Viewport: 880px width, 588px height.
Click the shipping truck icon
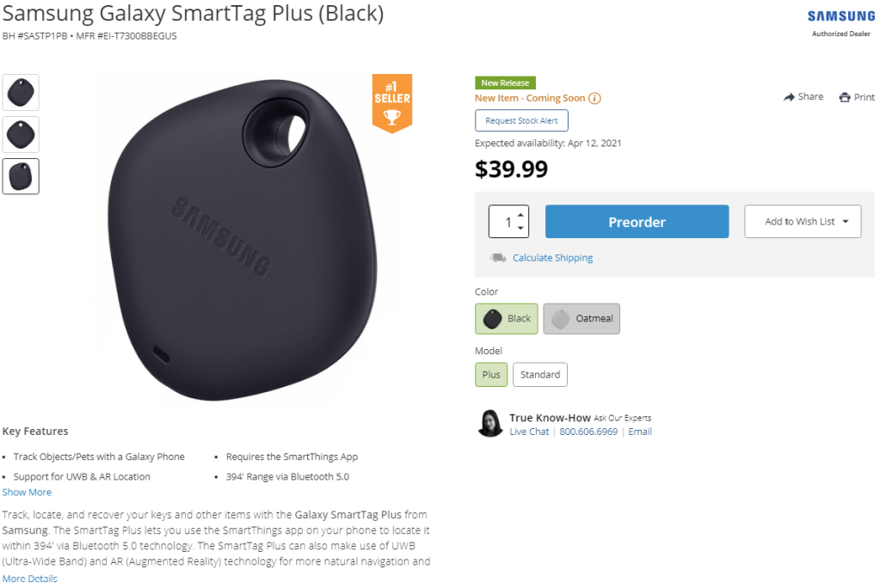(498, 258)
